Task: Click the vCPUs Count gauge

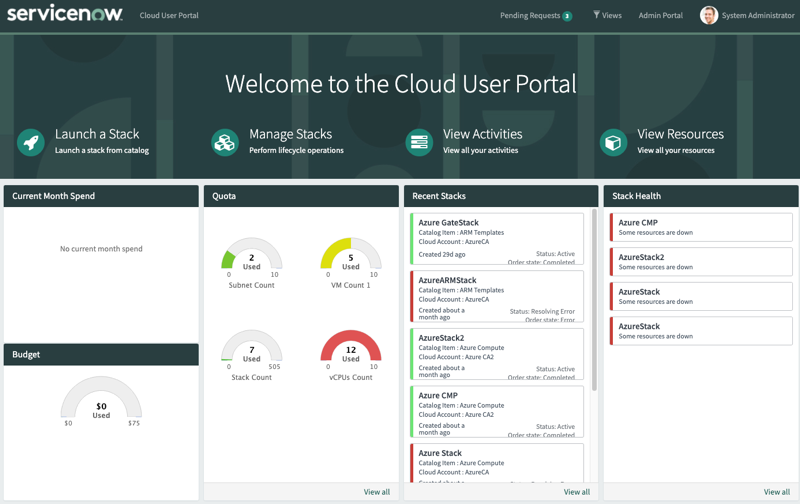Action: (351, 346)
